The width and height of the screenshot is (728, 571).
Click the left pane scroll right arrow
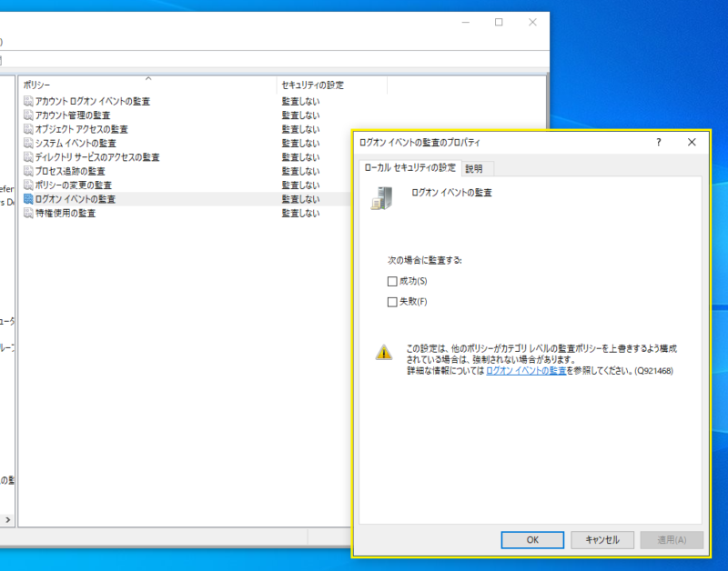coord(8,520)
